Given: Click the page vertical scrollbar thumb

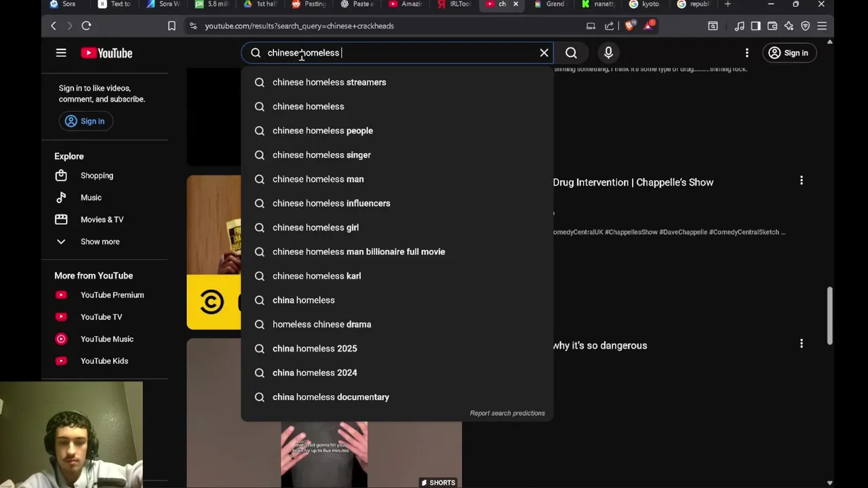Looking at the screenshot, I should click(830, 316).
